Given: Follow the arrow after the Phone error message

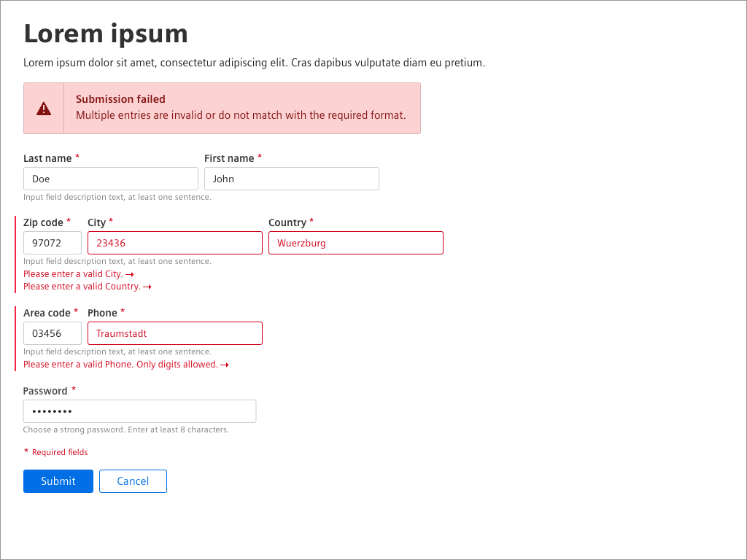Looking at the screenshot, I should point(224,364).
